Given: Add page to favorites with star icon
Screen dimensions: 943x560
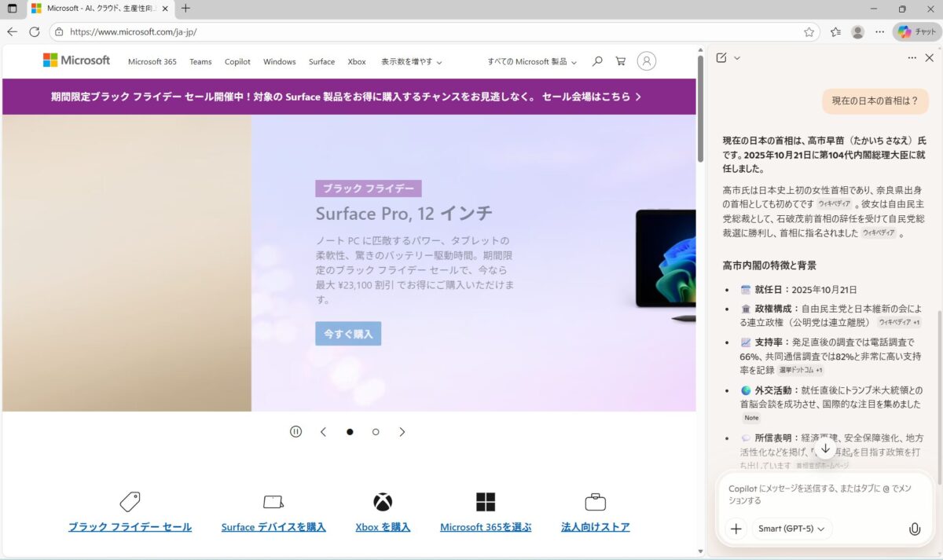Looking at the screenshot, I should pyautogui.click(x=809, y=32).
